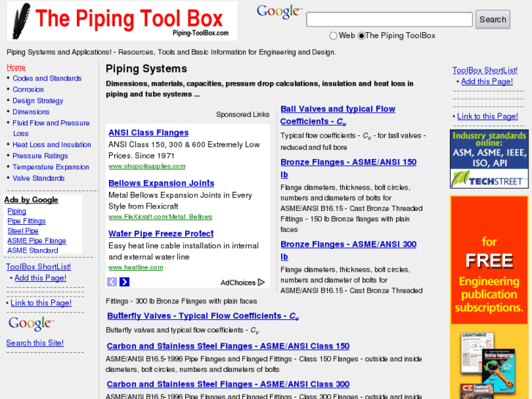Open Butterfly Valves Typical Flow Coefficients link
532x399 pixels.
click(x=203, y=316)
